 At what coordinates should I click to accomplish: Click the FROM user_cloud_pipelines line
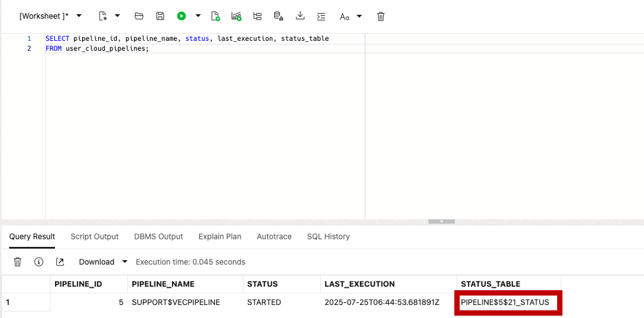(x=97, y=48)
